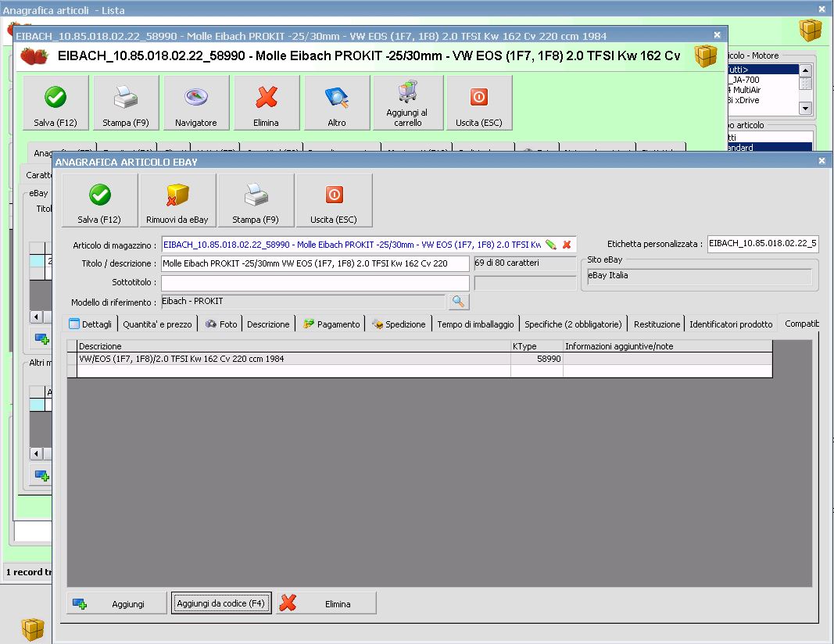Select VW/EOS (1F7, 1F8) compatibility row

tap(420, 359)
